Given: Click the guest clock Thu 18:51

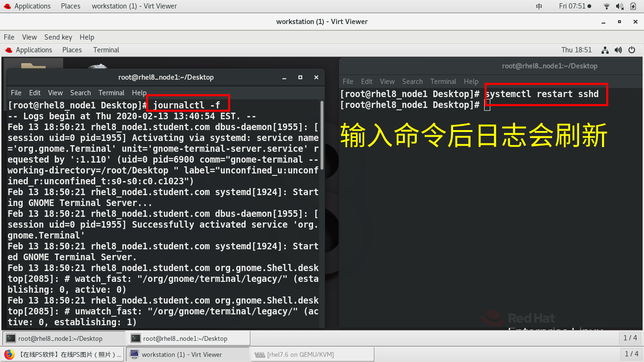Looking at the screenshot, I should [576, 49].
